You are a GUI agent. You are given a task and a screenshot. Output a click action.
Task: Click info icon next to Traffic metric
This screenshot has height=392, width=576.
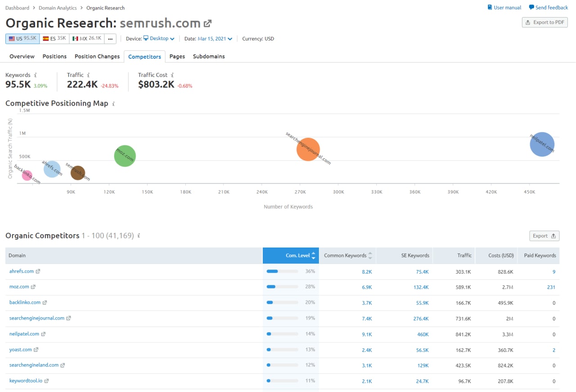88,75
